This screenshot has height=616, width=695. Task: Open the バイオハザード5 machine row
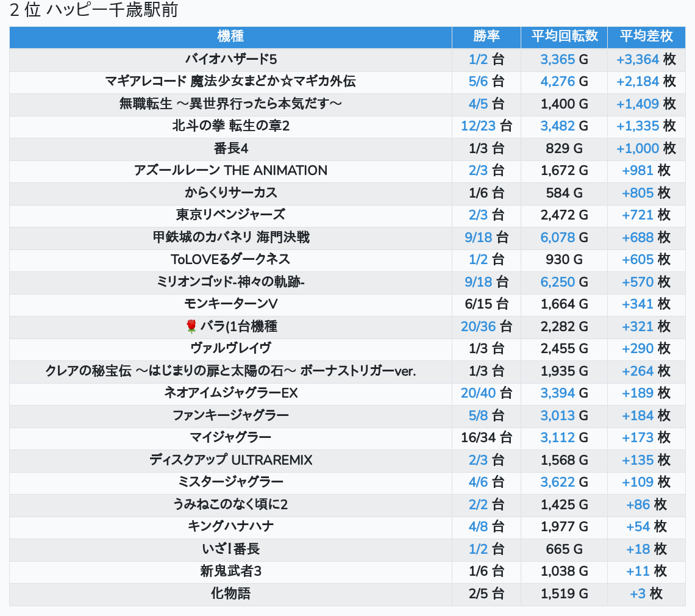point(230,59)
